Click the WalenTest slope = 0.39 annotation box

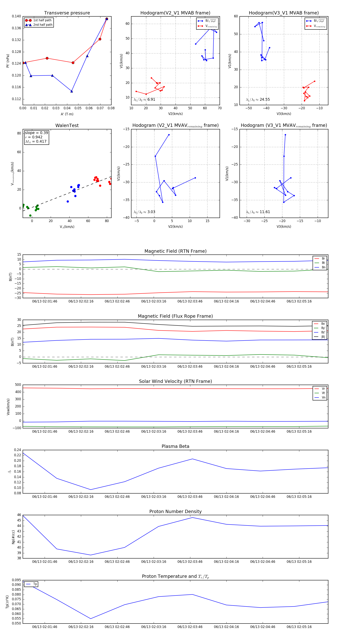36,137
